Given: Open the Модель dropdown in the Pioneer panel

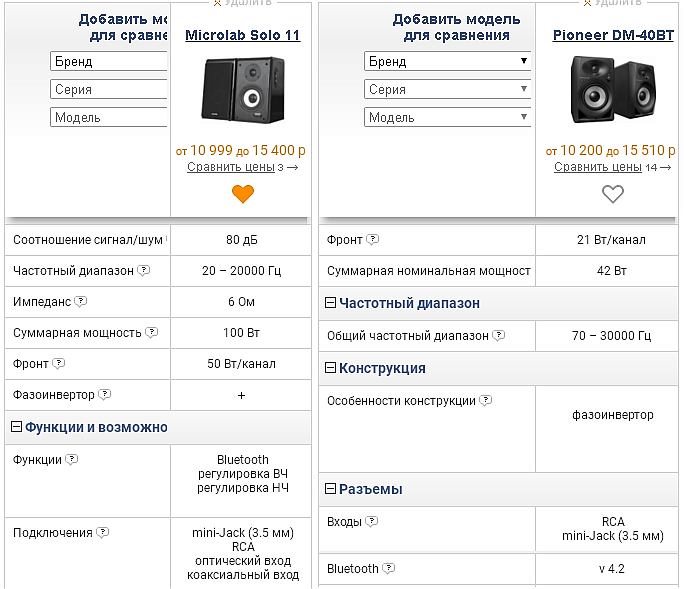Looking at the screenshot, I should tap(447, 117).
